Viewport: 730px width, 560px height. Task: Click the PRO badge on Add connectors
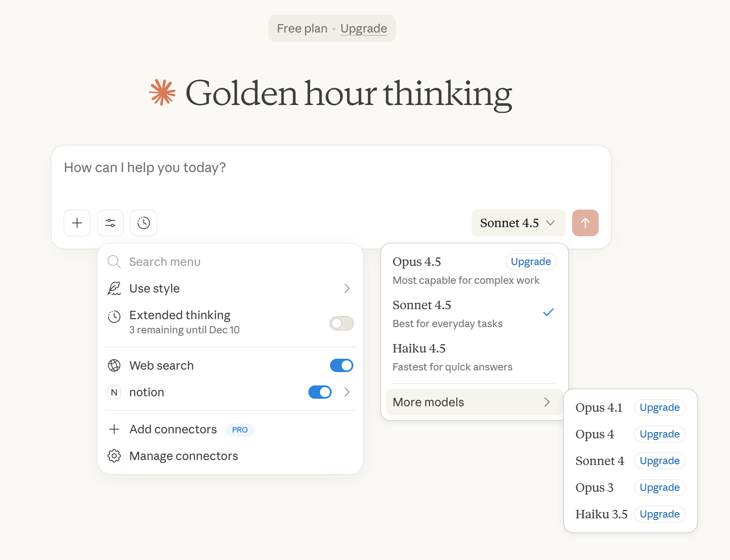pyautogui.click(x=240, y=430)
